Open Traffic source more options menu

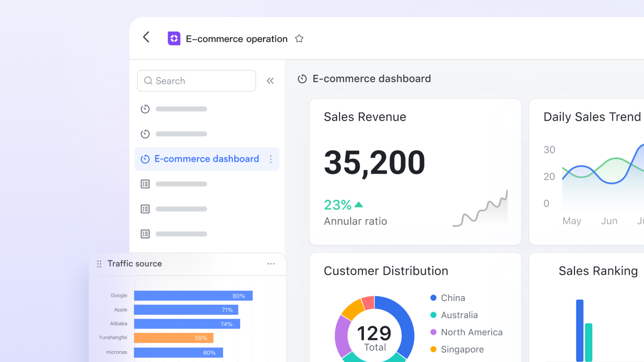point(271,264)
